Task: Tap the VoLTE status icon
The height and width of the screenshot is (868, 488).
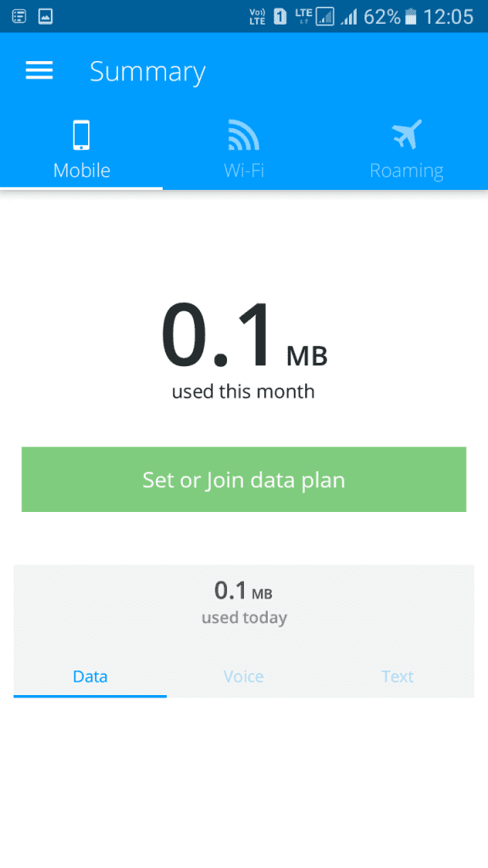Action: pos(258,17)
